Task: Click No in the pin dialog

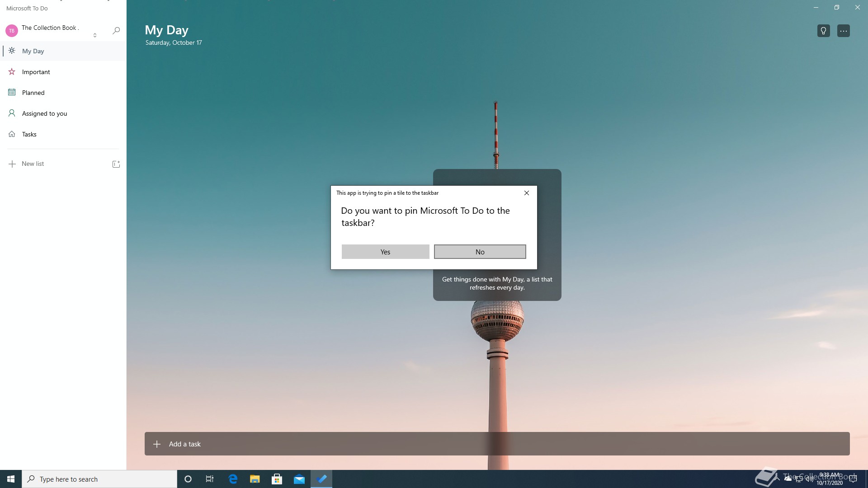Action: (x=480, y=252)
